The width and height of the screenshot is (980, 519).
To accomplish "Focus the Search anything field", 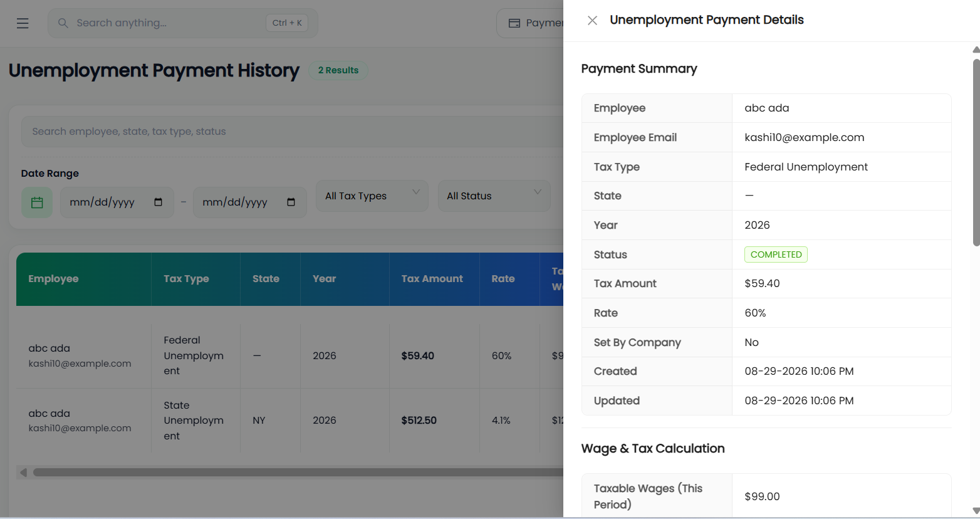I will 183,23.
